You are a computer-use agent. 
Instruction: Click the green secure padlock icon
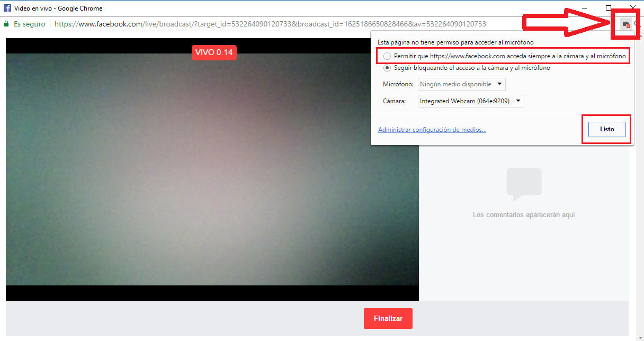point(6,24)
